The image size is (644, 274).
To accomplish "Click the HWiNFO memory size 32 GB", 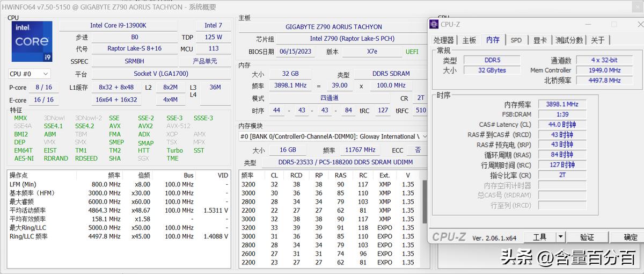I will click(x=290, y=74).
